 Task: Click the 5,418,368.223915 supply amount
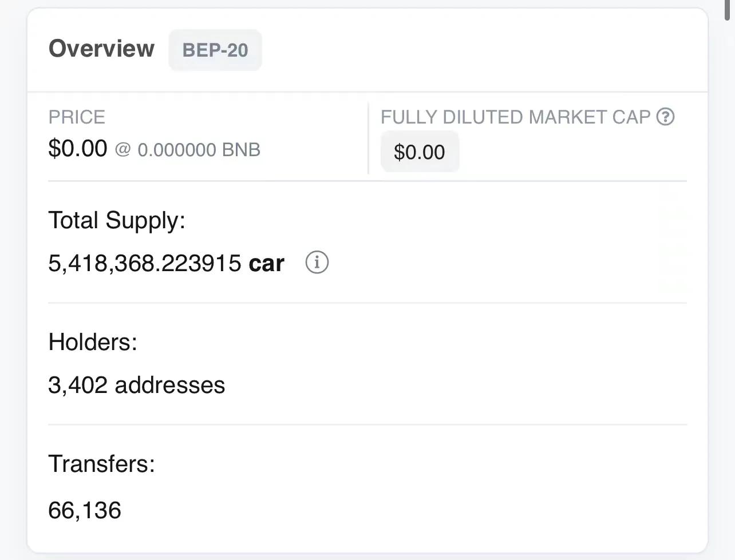[x=145, y=263]
